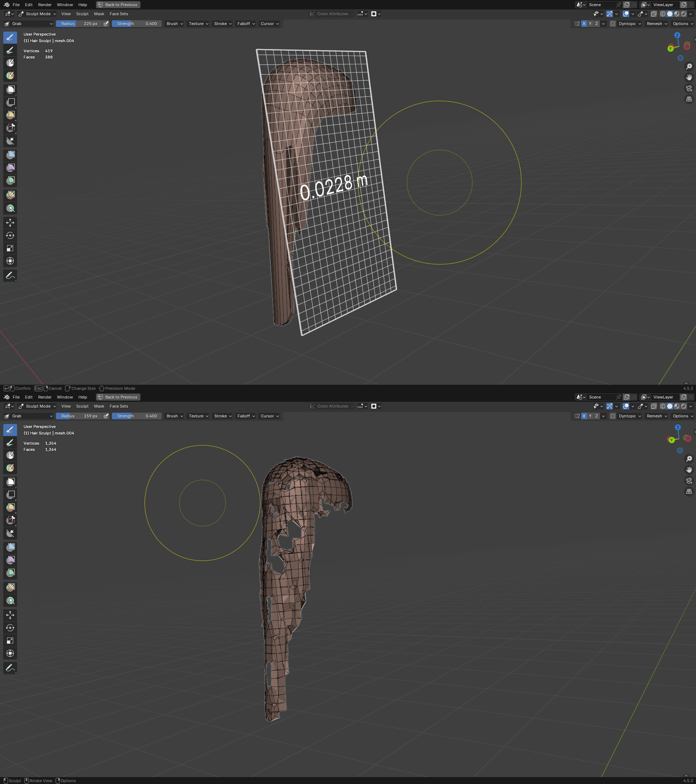
Task: Toggle Y symmetry in top window
Action: [x=590, y=24]
